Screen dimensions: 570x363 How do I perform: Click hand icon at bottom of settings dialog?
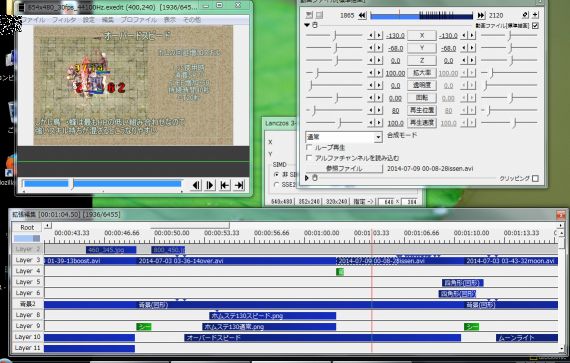tap(315, 178)
